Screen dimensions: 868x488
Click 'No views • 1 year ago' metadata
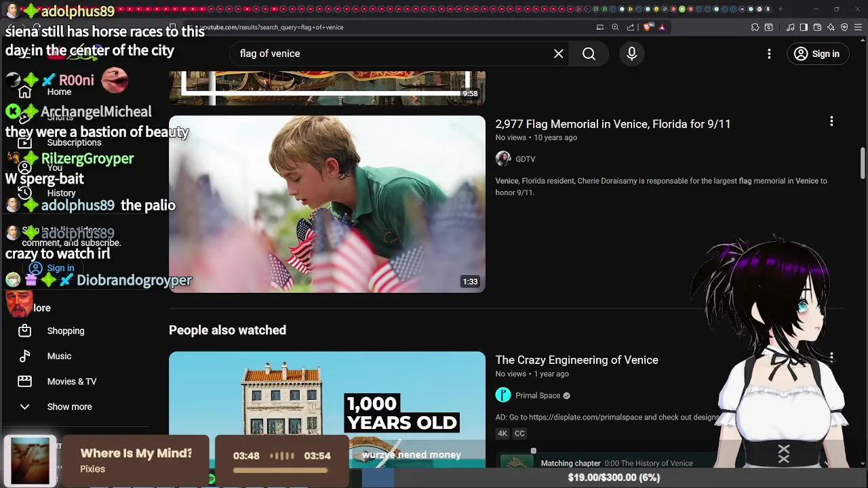[532, 374]
